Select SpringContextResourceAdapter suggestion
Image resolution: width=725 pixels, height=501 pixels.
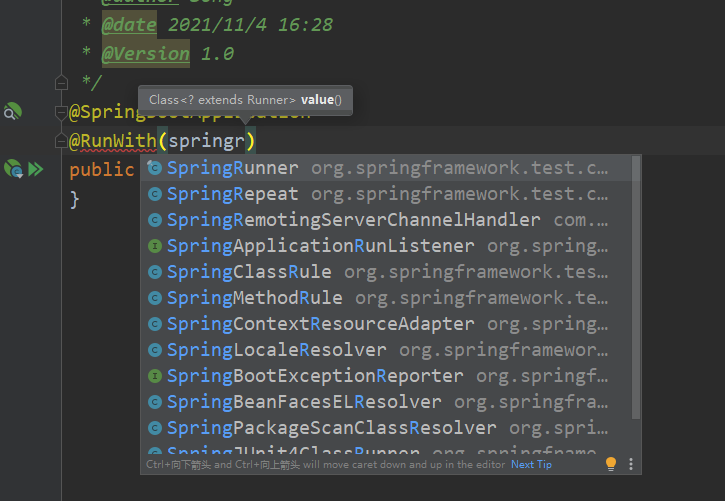coord(386,324)
